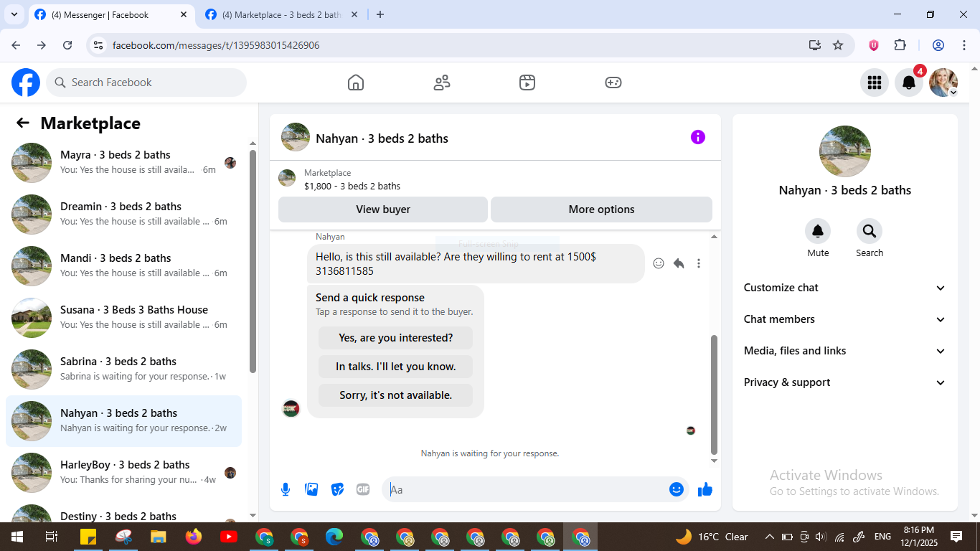Image resolution: width=980 pixels, height=551 pixels.
Task: Open the Gaming icon in top navigation
Action: click(613, 83)
